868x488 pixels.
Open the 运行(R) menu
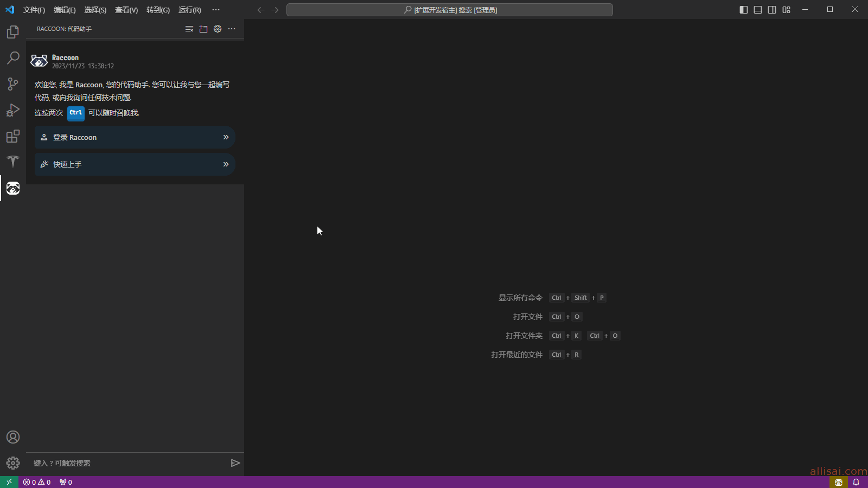(190, 10)
